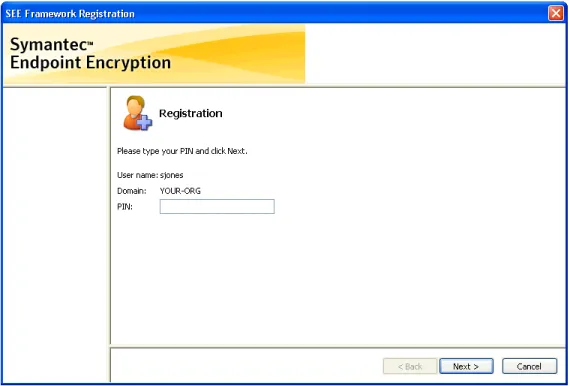Click the PIN input field
Viewport: 570px width, 386px height.
(217, 206)
